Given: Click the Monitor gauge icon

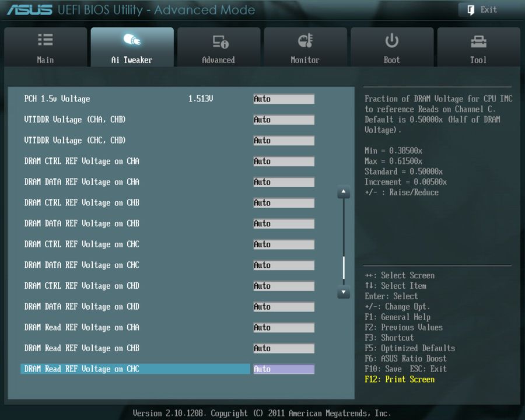Looking at the screenshot, I should tap(305, 40).
